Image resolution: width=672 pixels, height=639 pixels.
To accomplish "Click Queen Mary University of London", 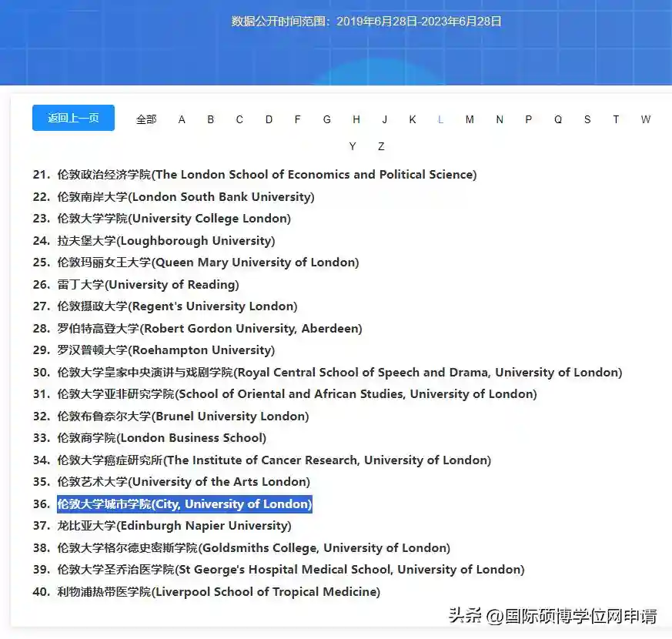I will pyautogui.click(x=208, y=263).
